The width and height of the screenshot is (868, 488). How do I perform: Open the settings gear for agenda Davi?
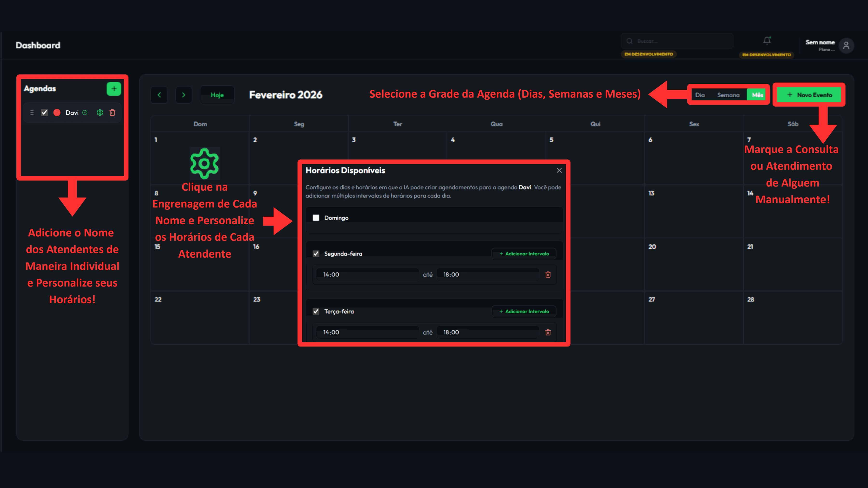click(100, 113)
